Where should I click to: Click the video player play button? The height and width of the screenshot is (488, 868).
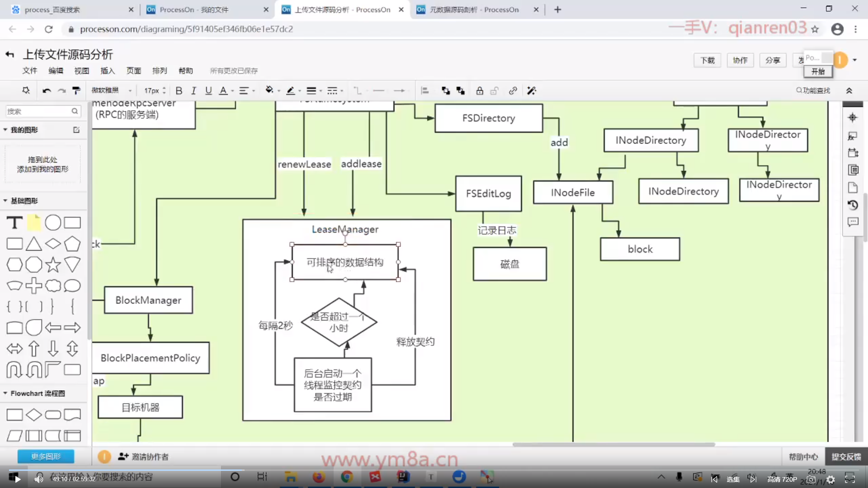tap(17, 479)
